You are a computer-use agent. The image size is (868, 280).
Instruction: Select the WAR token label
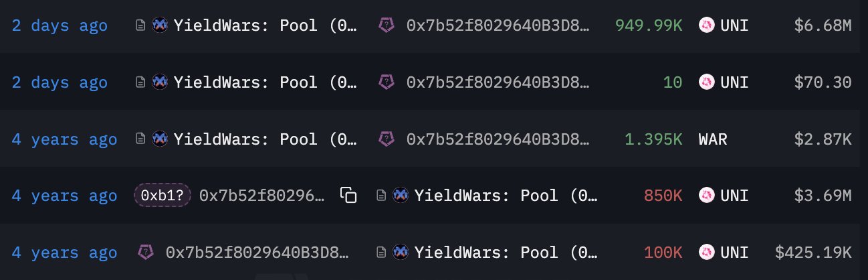click(713, 139)
